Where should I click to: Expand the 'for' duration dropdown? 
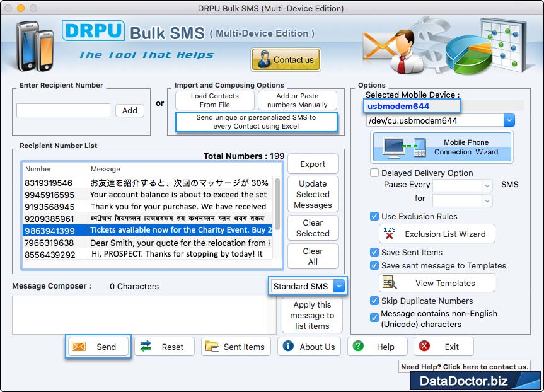click(487, 201)
